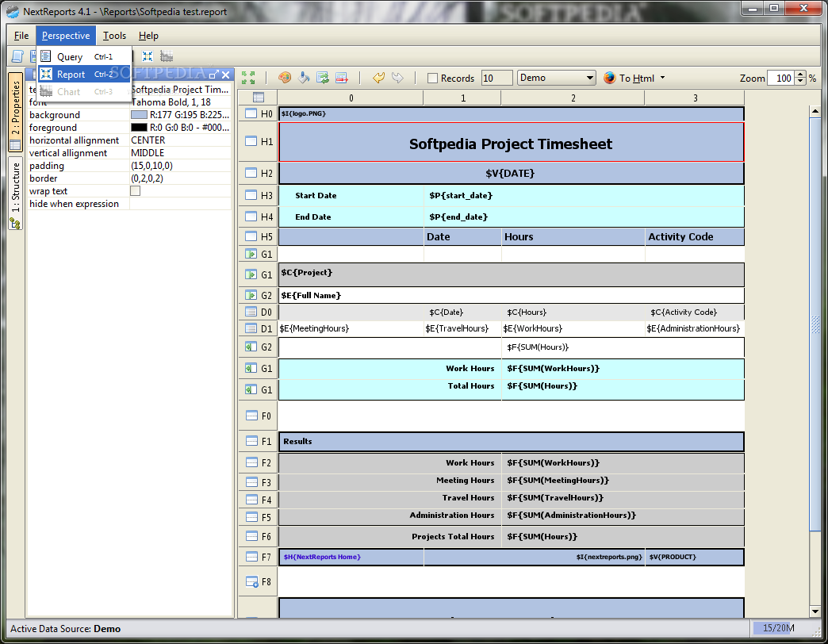Select the D1 detail band row icon

pos(251,328)
